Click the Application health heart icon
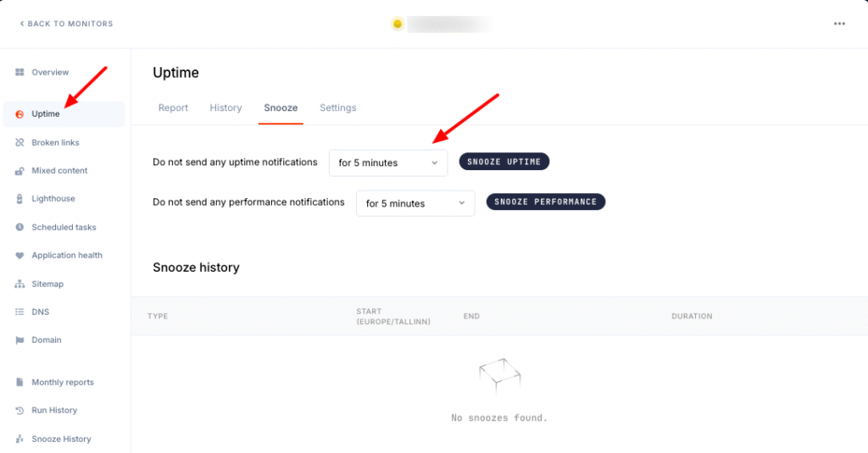The height and width of the screenshot is (453, 868). pos(19,256)
